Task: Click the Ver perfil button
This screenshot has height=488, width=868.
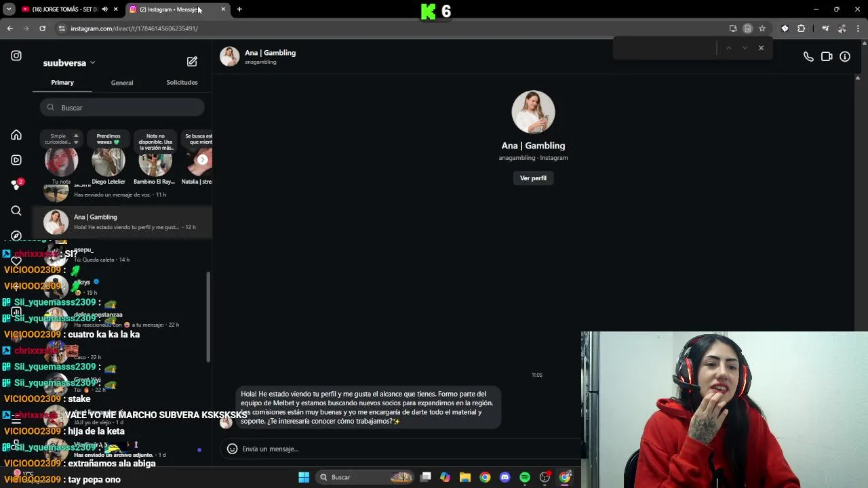Action: click(533, 178)
